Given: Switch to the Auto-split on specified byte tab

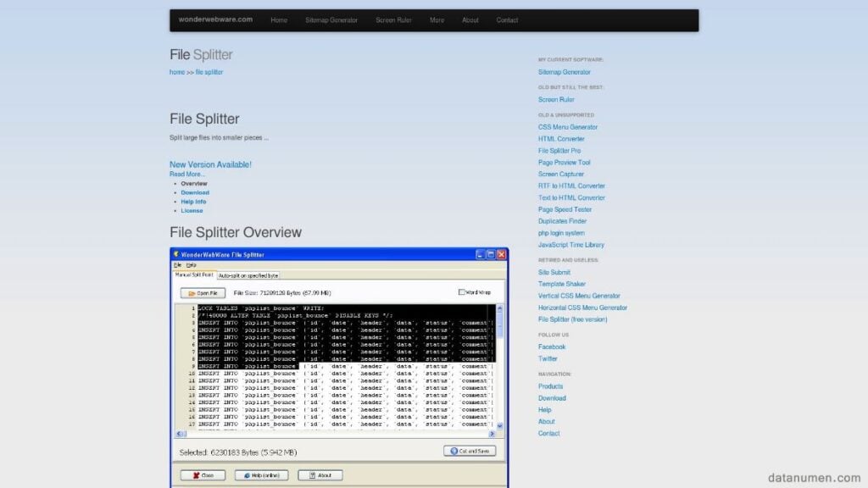Looking at the screenshot, I should pyautogui.click(x=248, y=275).
